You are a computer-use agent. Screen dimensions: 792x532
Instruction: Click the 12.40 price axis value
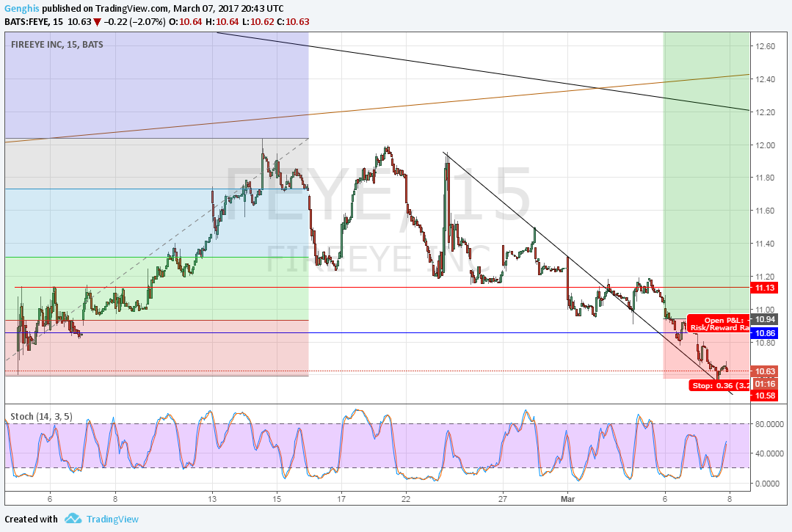point(765,79)
